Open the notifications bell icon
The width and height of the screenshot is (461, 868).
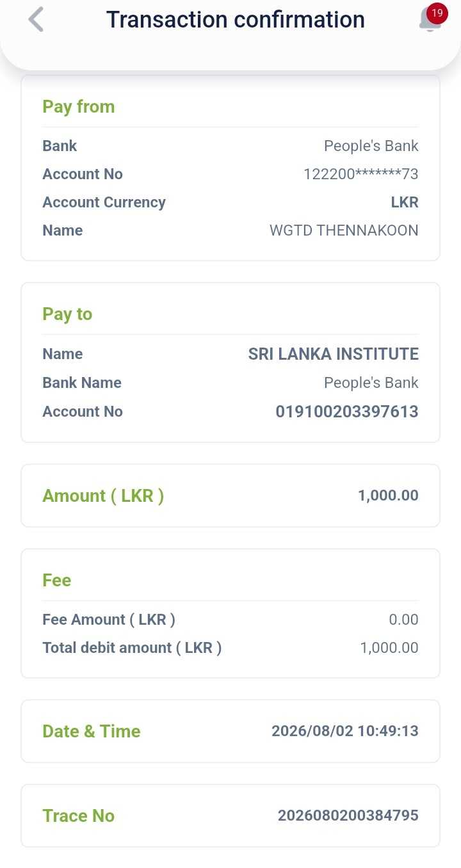(x=430, y=20)
